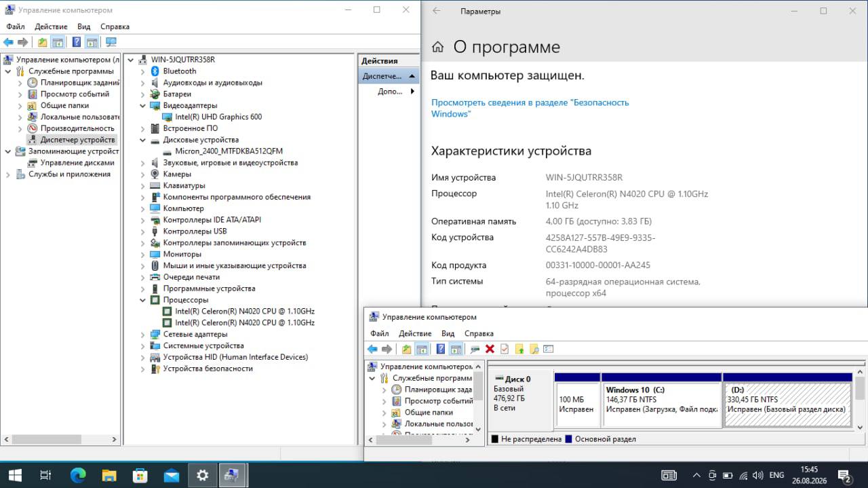Collapse Процессоры category
Image resolution: width=868 pixels, height=488 pixels.
point(142,300)
